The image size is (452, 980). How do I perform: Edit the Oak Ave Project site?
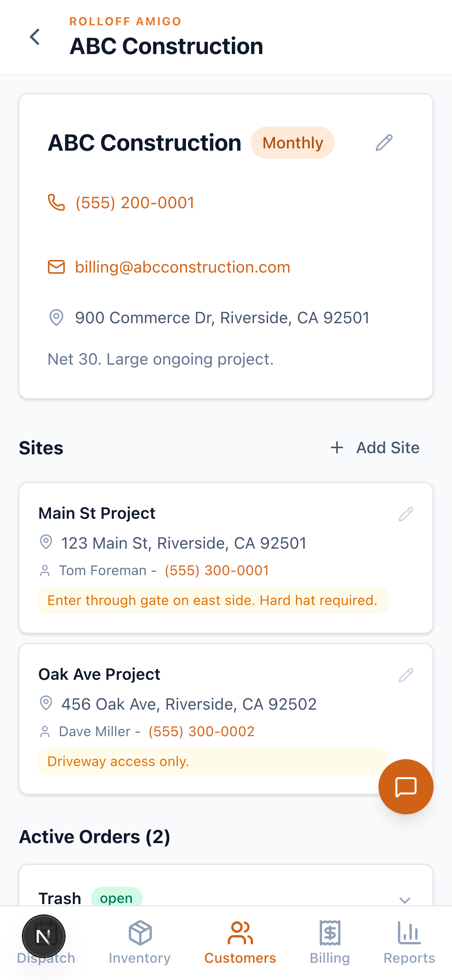406,675
